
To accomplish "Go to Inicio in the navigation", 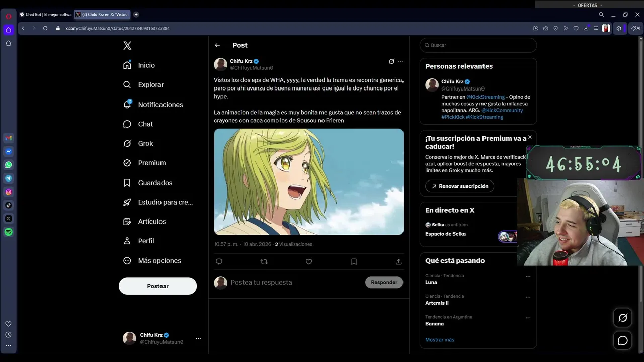I will click(139, 65).
